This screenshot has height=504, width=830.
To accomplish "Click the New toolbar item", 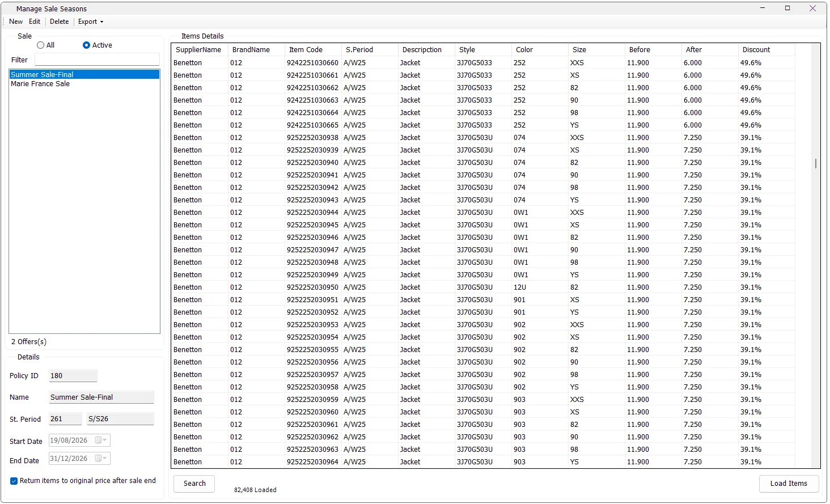I will [x=16, y=22].
